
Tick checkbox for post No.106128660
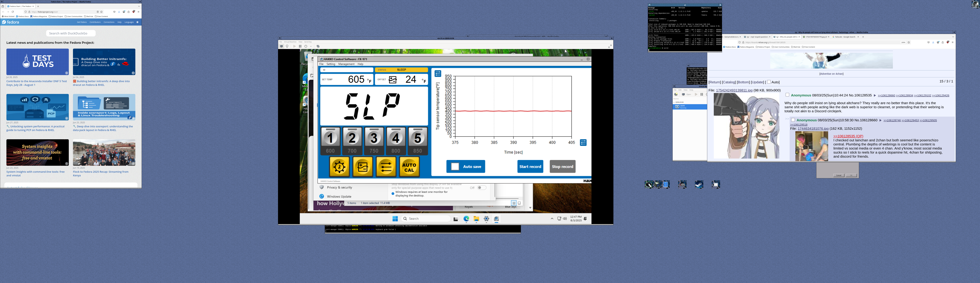pyautogui.click(x=793, y=120)
